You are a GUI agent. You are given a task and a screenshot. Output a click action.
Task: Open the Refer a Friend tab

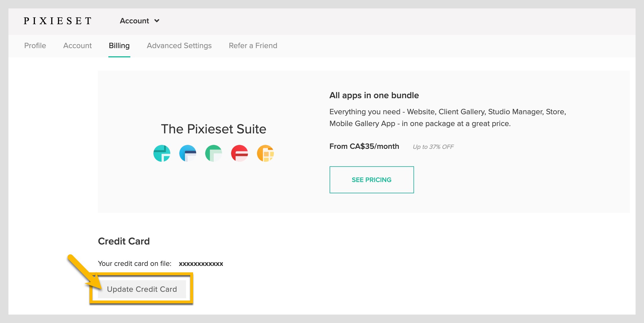click(253, 46)
